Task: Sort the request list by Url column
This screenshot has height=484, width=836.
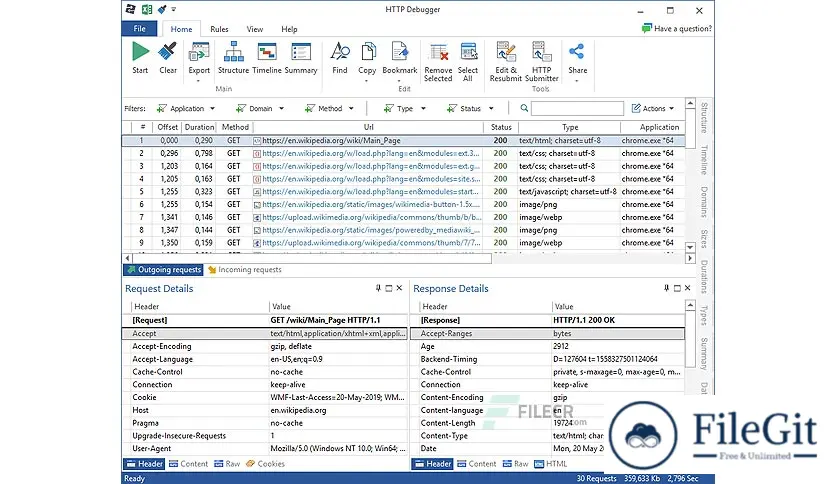Action: pyautogui.click(x=368, y=127)
